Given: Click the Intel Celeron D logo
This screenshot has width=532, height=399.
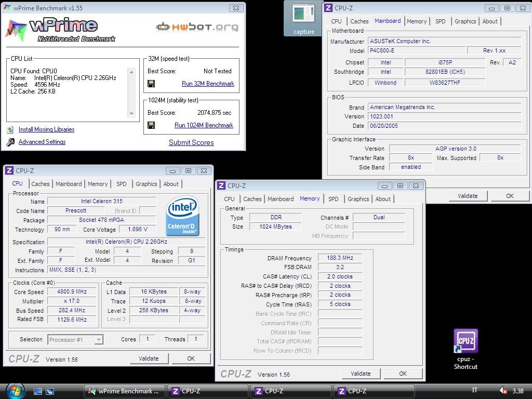Looking at the screenshot, I should pyautogui.click(x=182, y=217).
